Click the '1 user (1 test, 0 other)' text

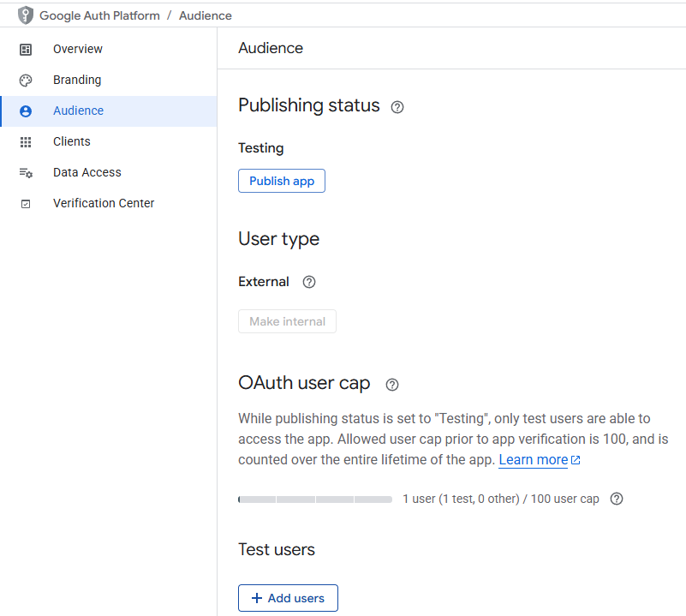[x=461, y=499]
